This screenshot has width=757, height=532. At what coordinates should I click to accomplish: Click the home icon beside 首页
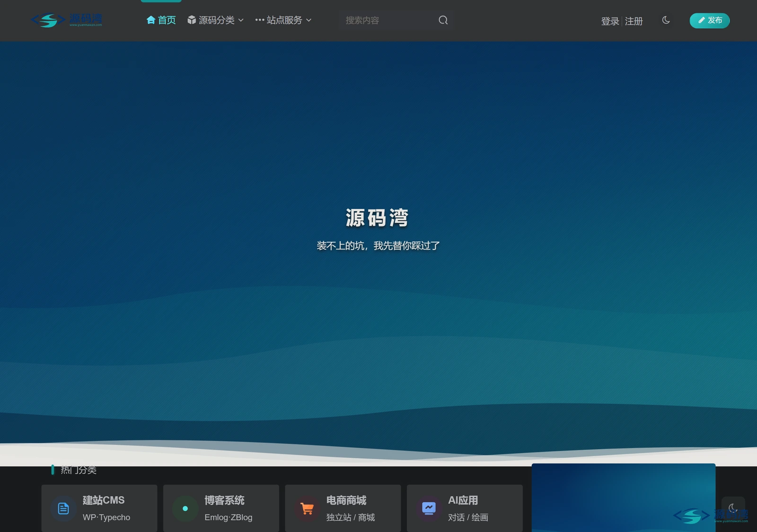[151, 20]
